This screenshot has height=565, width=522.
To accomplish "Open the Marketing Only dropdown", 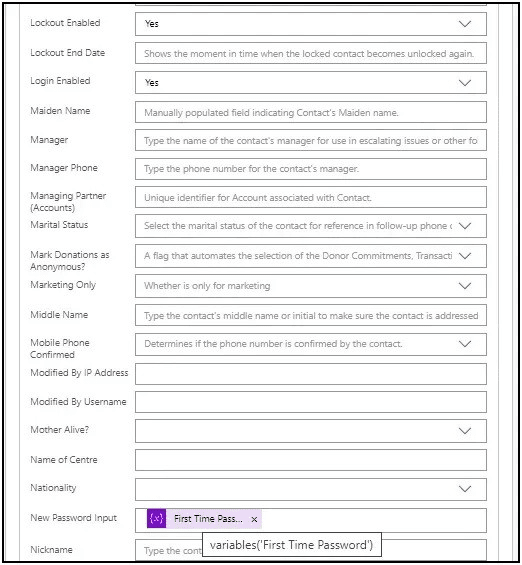I will click(x=311, y=286).
